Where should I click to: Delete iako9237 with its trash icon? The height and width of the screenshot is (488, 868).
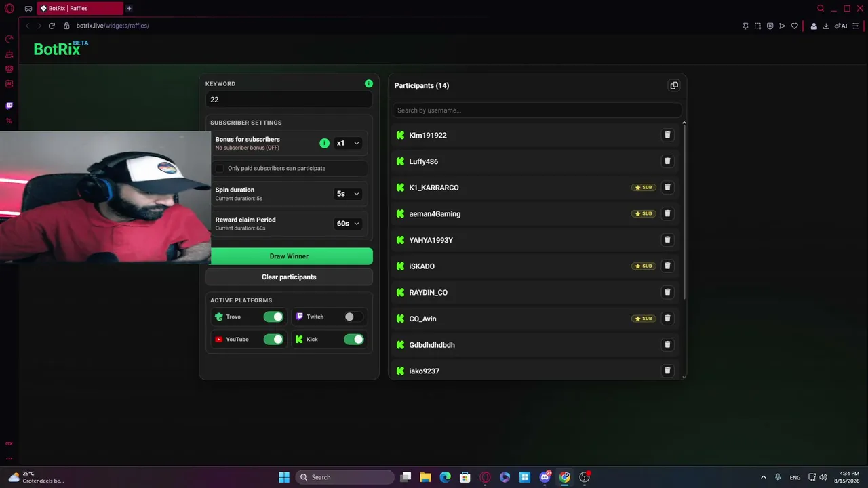pos(667,371)
